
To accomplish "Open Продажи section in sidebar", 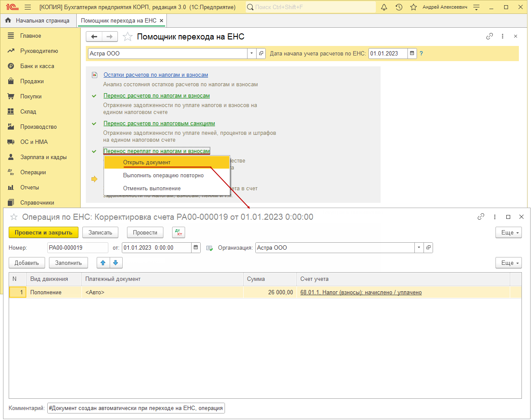I will [32, 81].
